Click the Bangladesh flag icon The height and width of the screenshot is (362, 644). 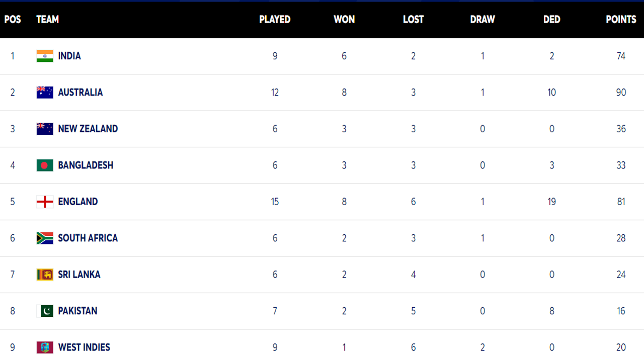click(45, 165)
